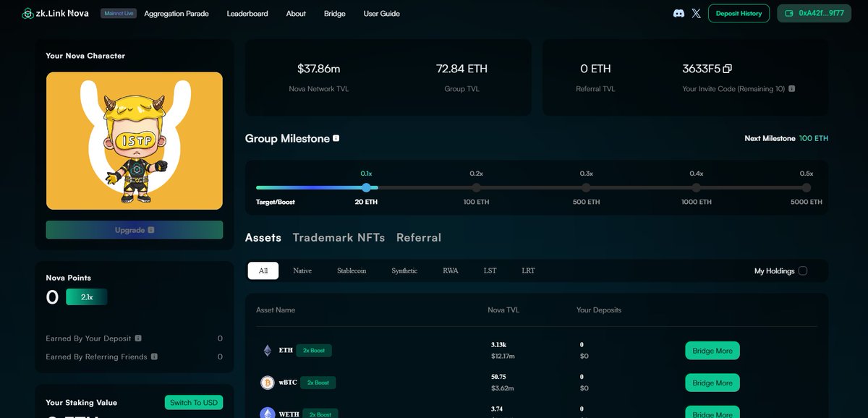Filter assets by Stablecoin
The image size is (868, 418).
point(352,270)
